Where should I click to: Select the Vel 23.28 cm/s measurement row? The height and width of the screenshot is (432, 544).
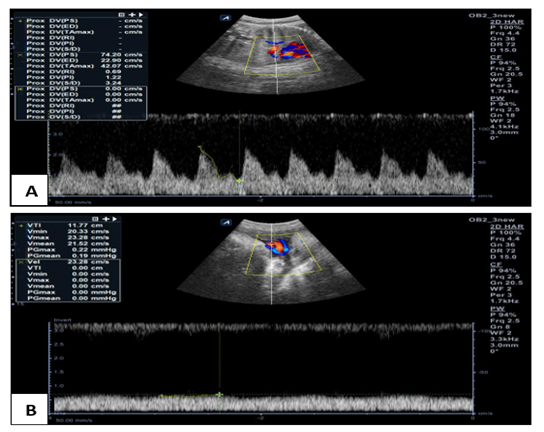pos(68,262)
